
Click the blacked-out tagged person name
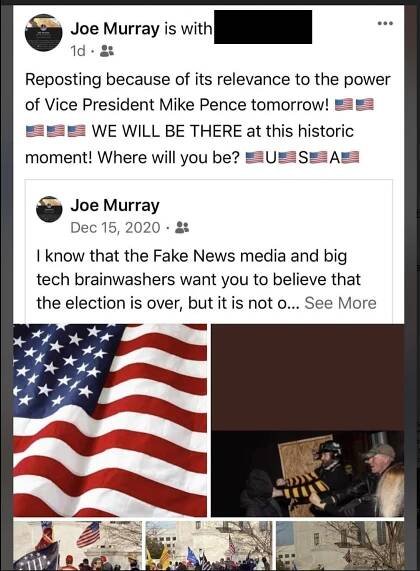[x=263, y=27]
